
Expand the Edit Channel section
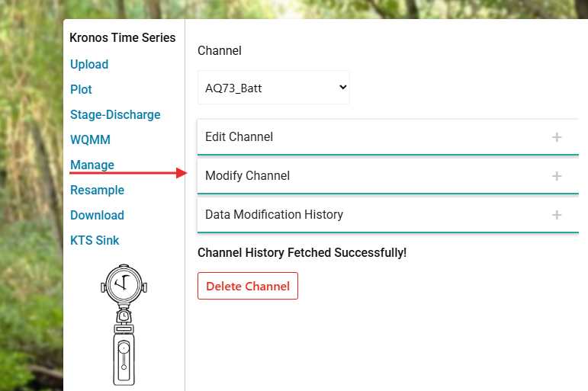pos(239,137)
